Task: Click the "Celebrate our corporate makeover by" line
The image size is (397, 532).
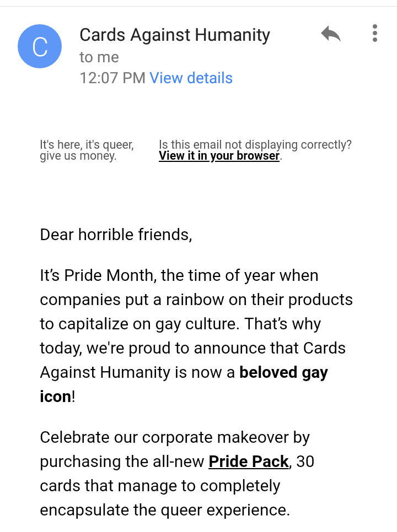Action: coord(175,437)
